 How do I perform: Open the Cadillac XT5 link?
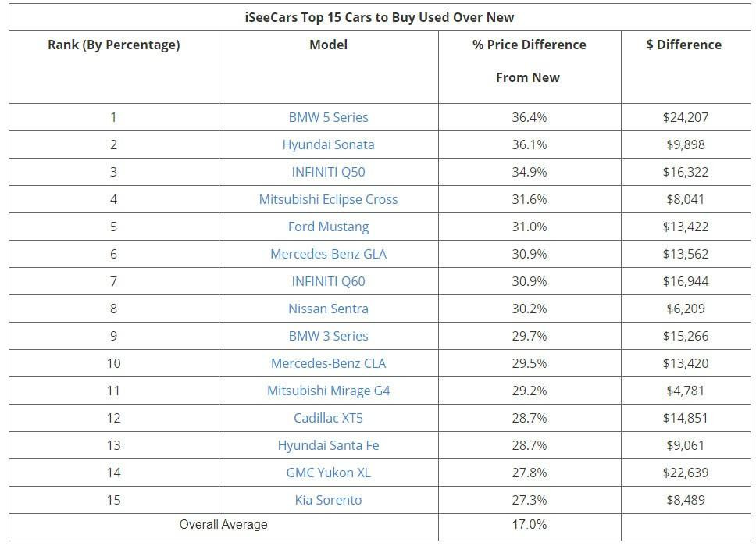(328, 418)
